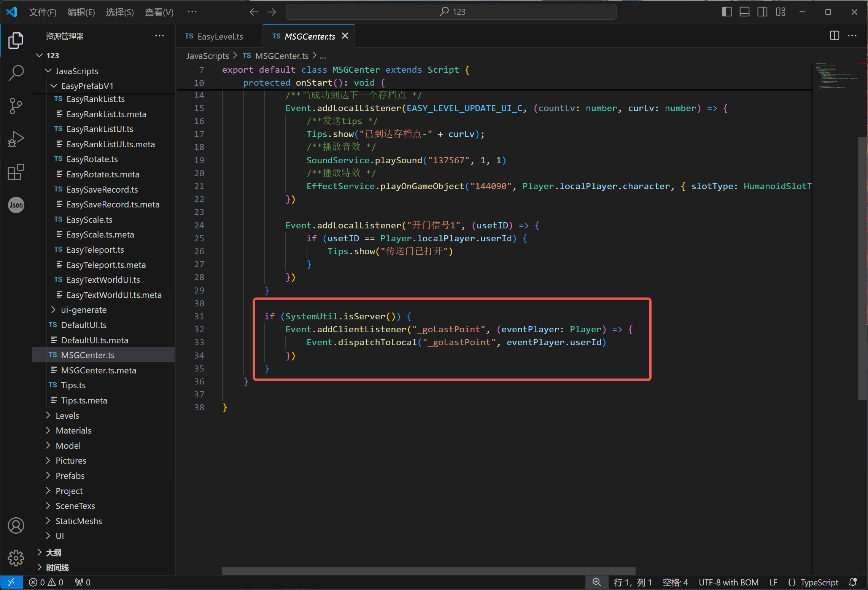Click the code minimap
The height and width of the screenshot is (590, 868).
click(x=836, y=77)
